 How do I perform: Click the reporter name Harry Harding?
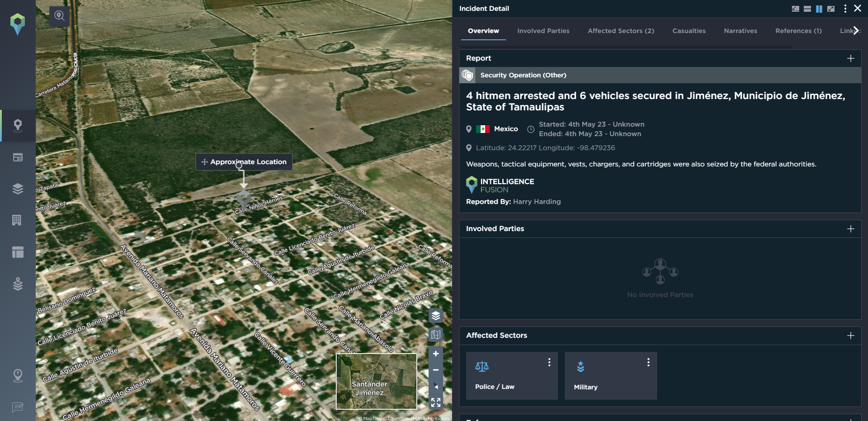tap(537, 202)
